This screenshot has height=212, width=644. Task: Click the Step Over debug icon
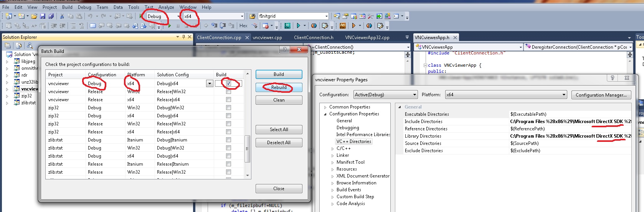[x=223, y=26]
